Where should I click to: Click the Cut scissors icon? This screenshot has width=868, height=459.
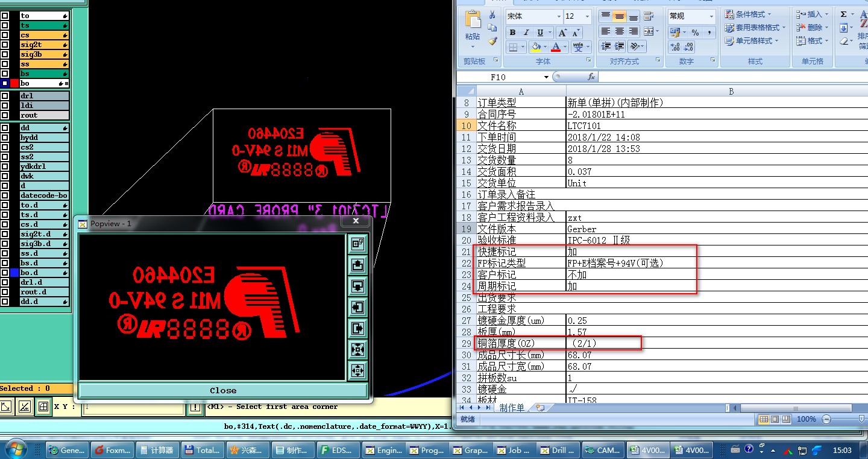[492, 15]
